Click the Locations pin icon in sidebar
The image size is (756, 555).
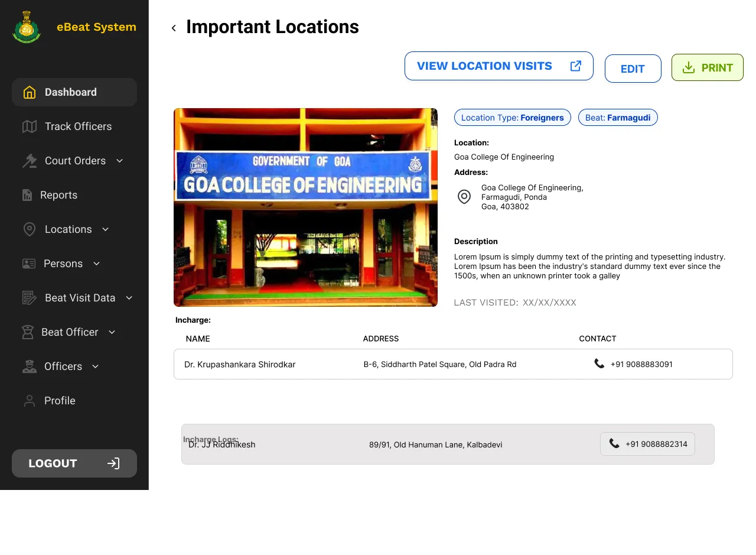[30, 229]
